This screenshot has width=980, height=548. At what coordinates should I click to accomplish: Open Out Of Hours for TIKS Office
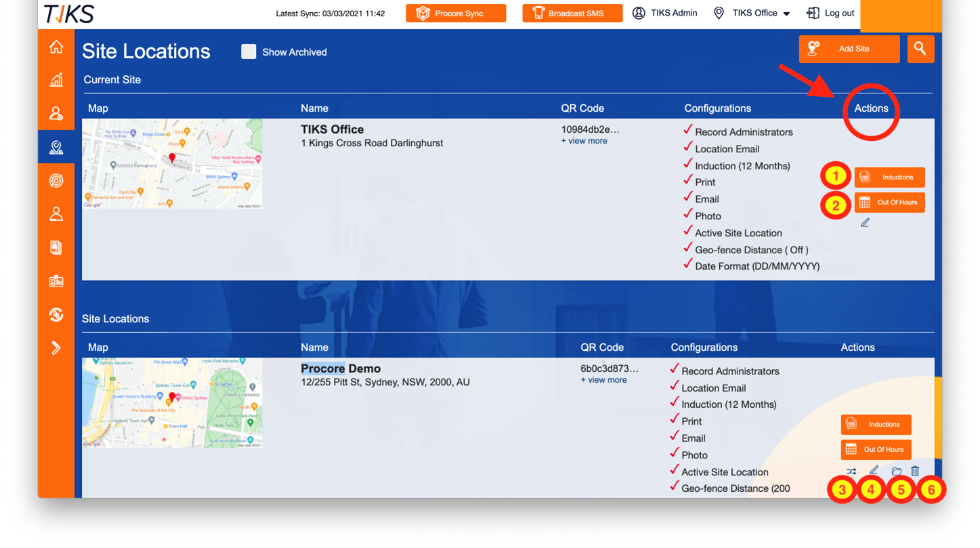(x=889, y=203)
